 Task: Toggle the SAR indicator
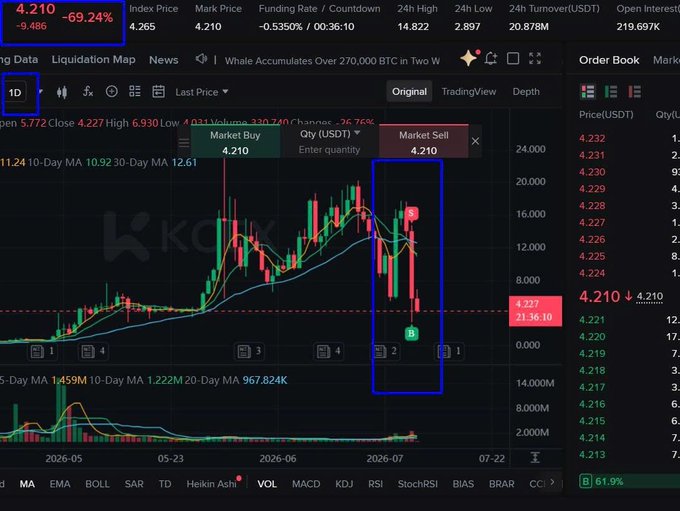coord(134,484)
